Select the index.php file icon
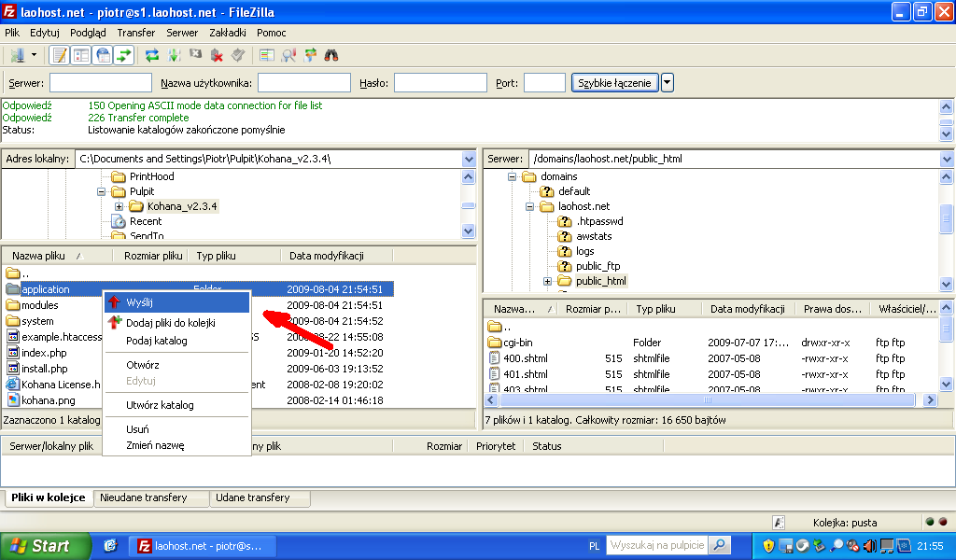956x560 pixels. (13, 352)
